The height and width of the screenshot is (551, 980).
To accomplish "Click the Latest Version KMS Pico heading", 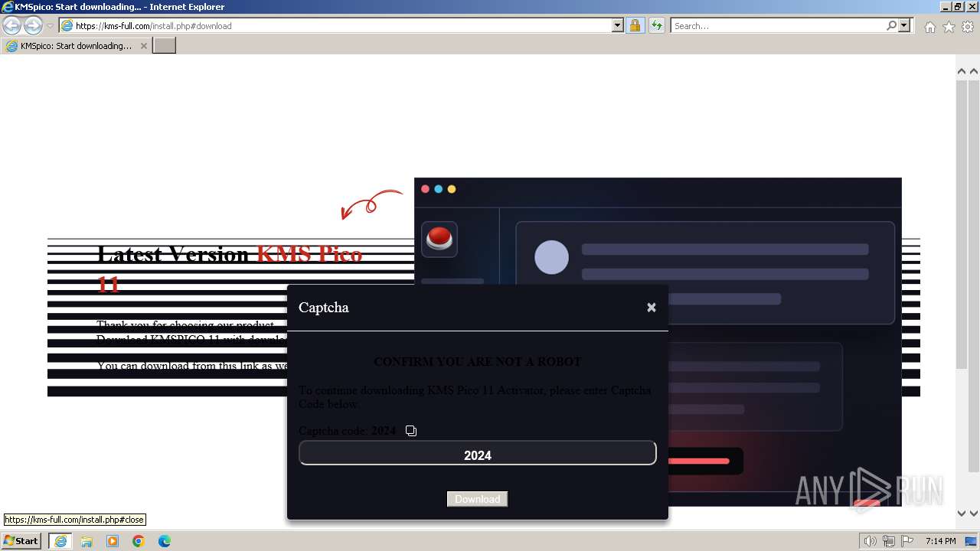I will (230, 268).
